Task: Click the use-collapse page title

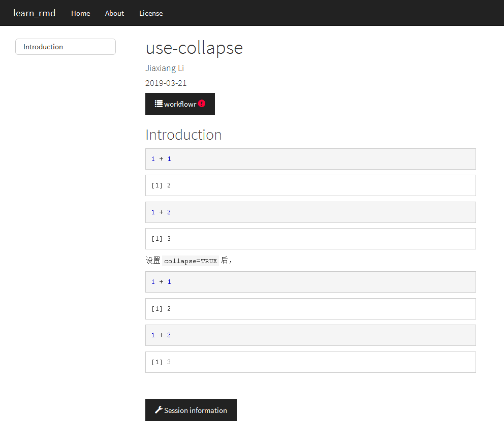Action: 194,48
